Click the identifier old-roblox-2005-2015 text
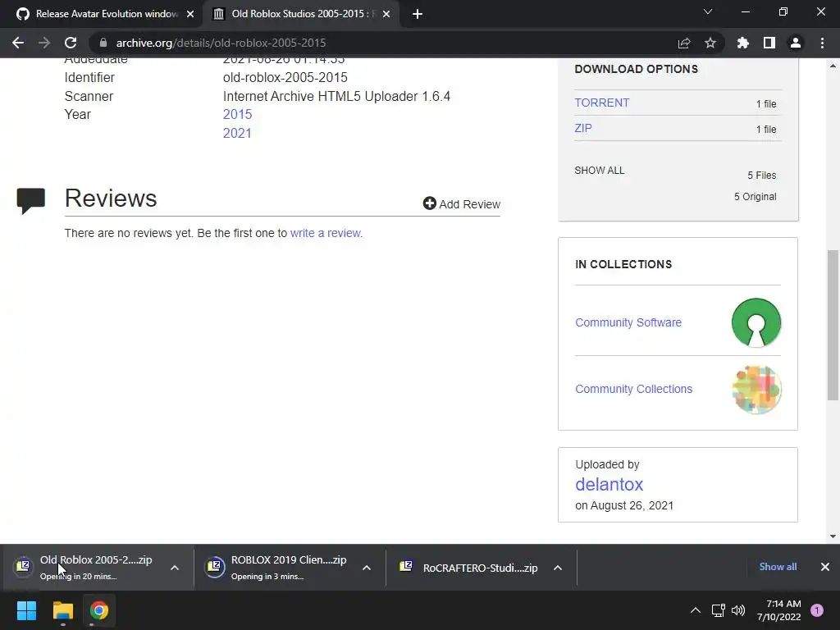The height and width of the screenshot is (630, 840). coord(285,78)
